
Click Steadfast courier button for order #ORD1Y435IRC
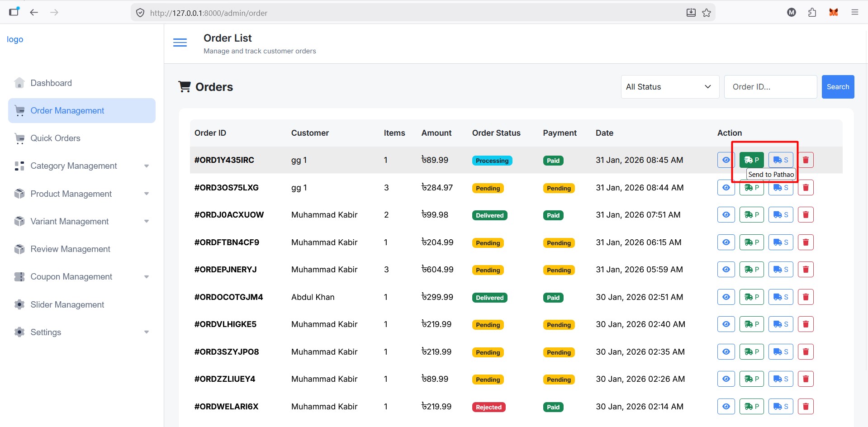click(781, 160)
